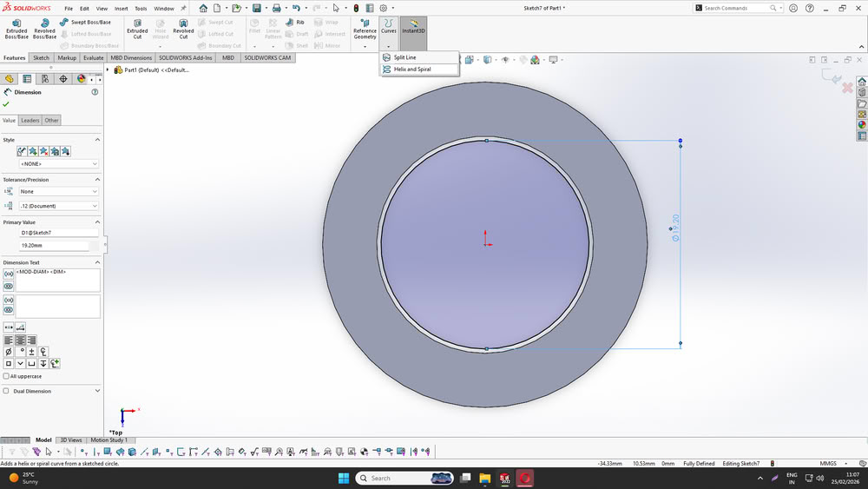Screen dimensions: 868x489
Task: Select the Extruded Boss/Base tool
Action: 16,29
